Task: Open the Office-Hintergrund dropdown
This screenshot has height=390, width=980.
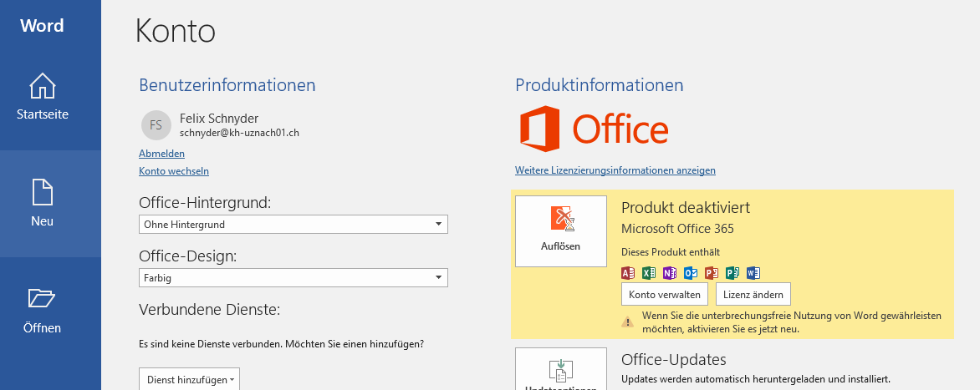Action: 293,224
